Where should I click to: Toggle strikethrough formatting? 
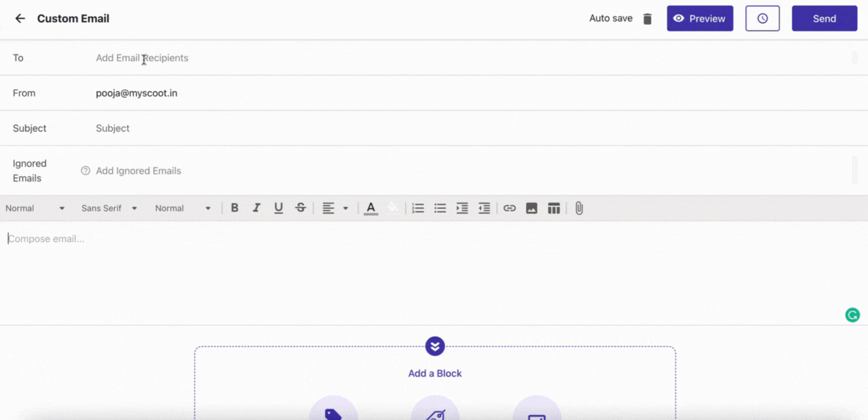click(300, 208)
